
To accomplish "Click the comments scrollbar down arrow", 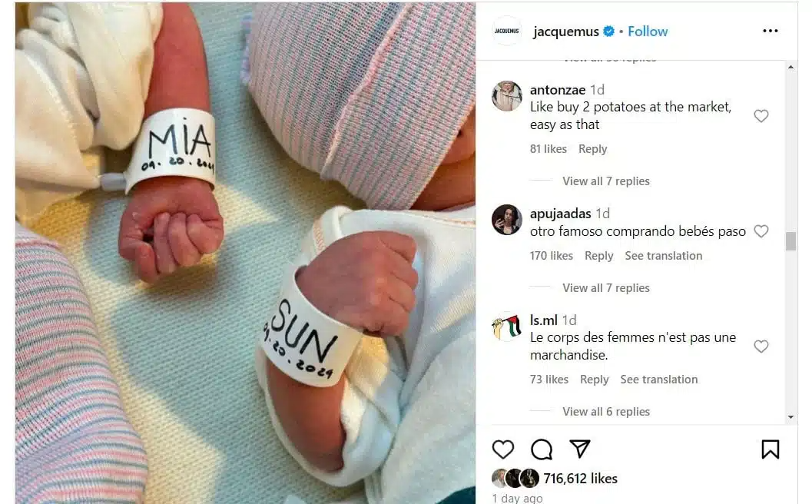I will coord(790,417).
